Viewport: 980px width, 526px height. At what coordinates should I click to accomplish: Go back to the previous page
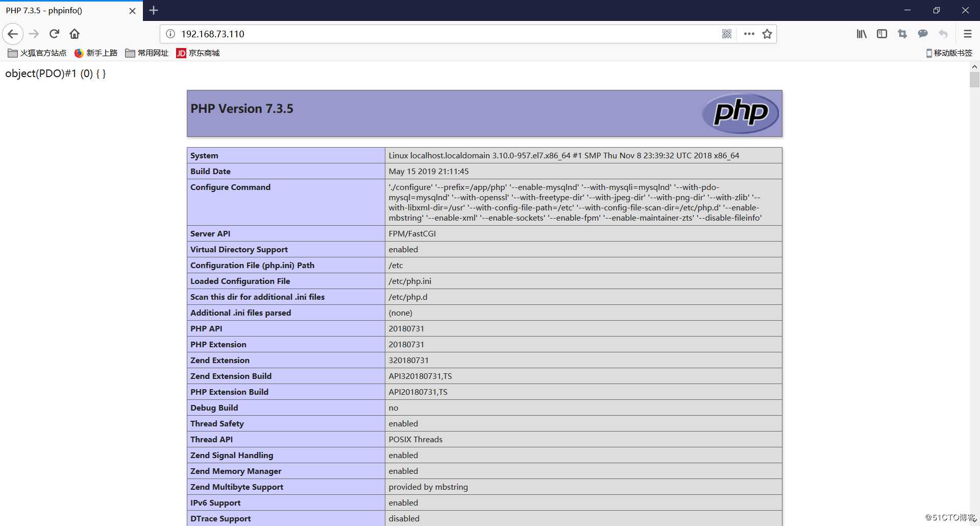coord(13,34)
